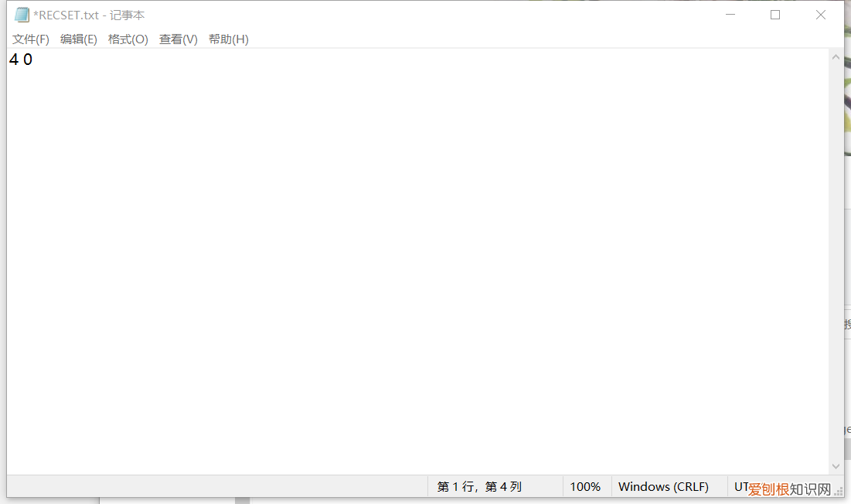Open the 文件(F) menu
The height and width of the screenshot is (504, 851).
[31, 39]
